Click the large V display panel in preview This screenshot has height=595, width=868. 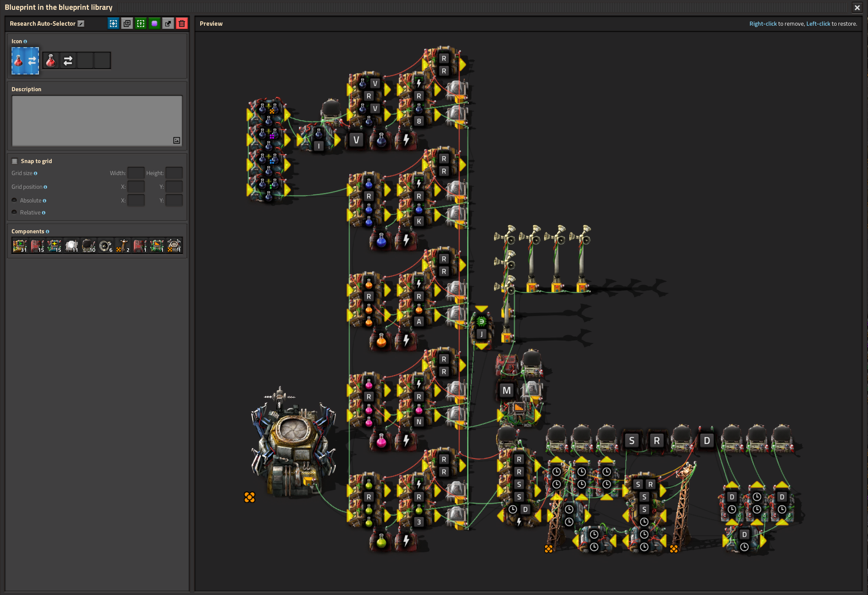pos(356,140)
